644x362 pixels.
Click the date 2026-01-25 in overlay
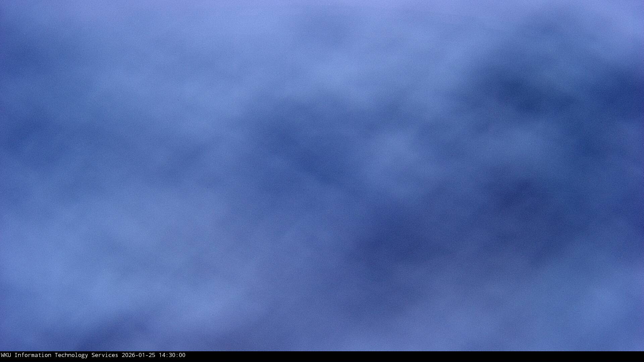(138, 355)
